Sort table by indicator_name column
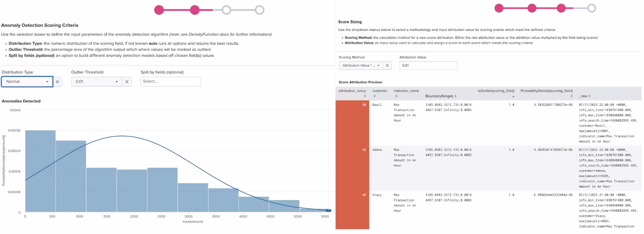Image resolution: width=644 pixels, height=234 pixels. 396,96
